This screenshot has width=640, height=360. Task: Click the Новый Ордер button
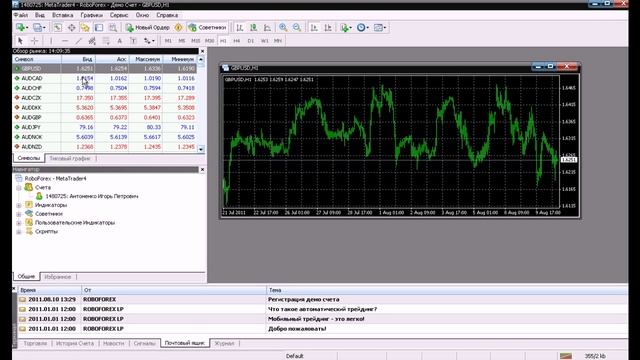147,27
